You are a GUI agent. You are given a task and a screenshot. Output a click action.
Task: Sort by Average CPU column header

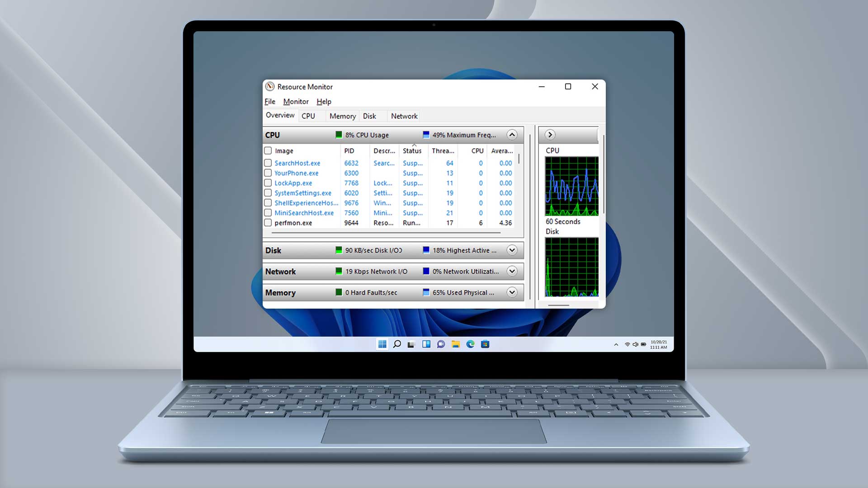click(x=501, y=150)
